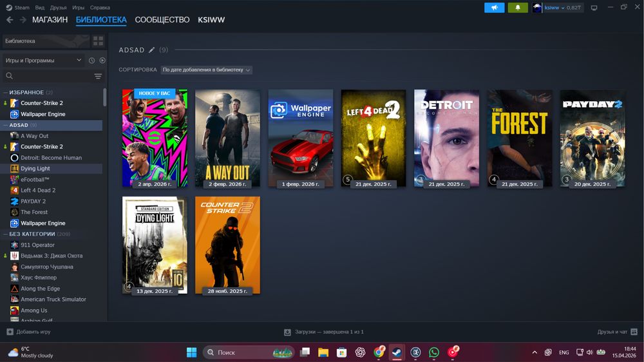Open PAYDAY 2 cover tile
This screenshot has width=644, height=362.
pos(592,138)
